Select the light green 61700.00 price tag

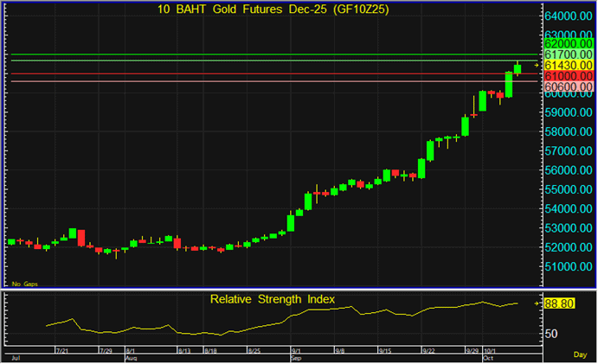point(569,54)
